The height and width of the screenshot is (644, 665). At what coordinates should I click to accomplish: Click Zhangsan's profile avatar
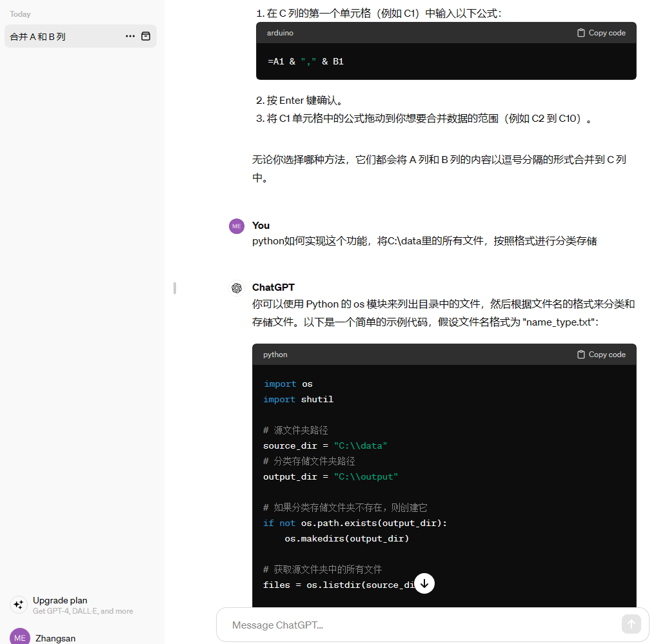[x=19, y=637]
